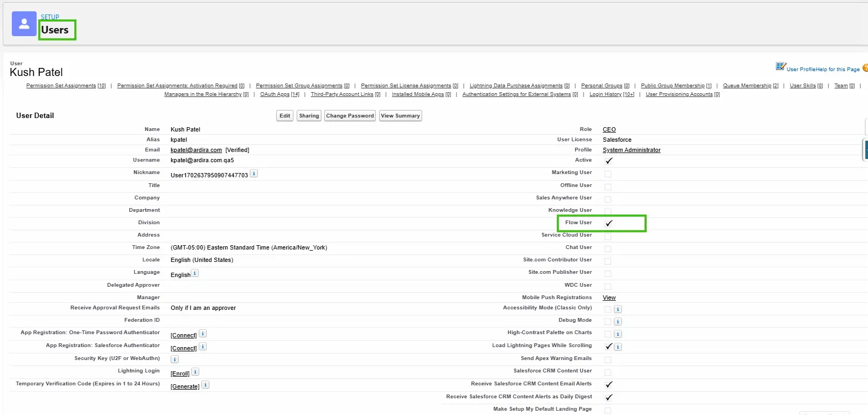
Task: Toggle Load Lightning Pages While Scrolling checkbox
Action: pos(608,347)
